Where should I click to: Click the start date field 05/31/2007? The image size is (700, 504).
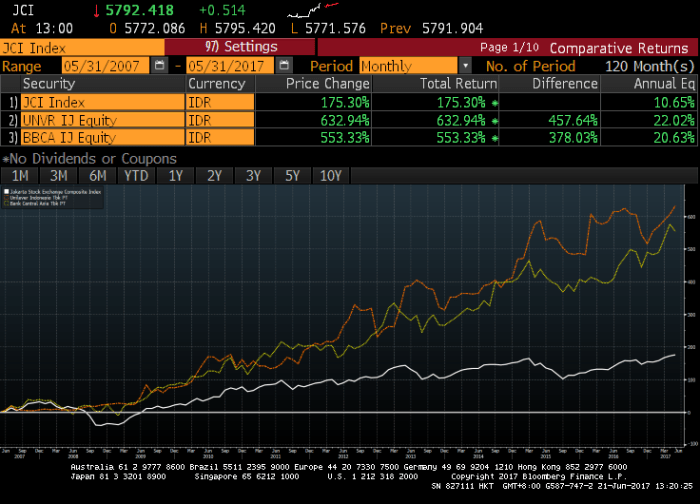coord(98,66)
